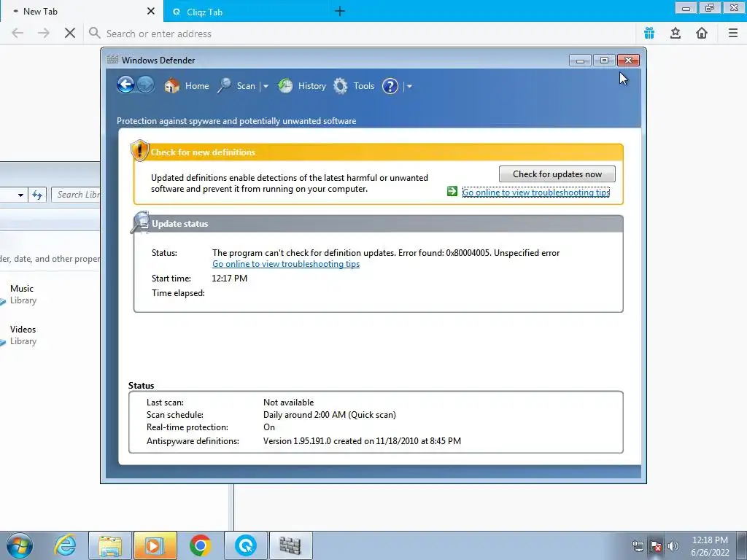
Task: Click the Windows Defender title bar icon
Action: [112, 60]
